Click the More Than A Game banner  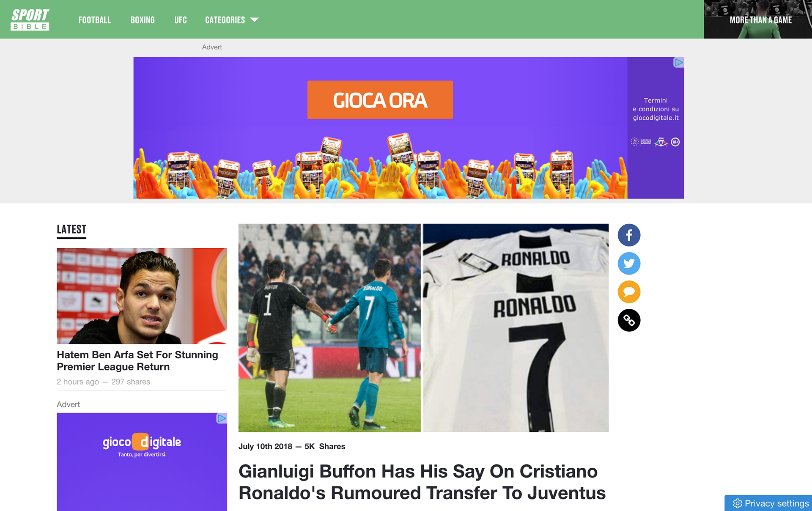[x=758, y=19]
